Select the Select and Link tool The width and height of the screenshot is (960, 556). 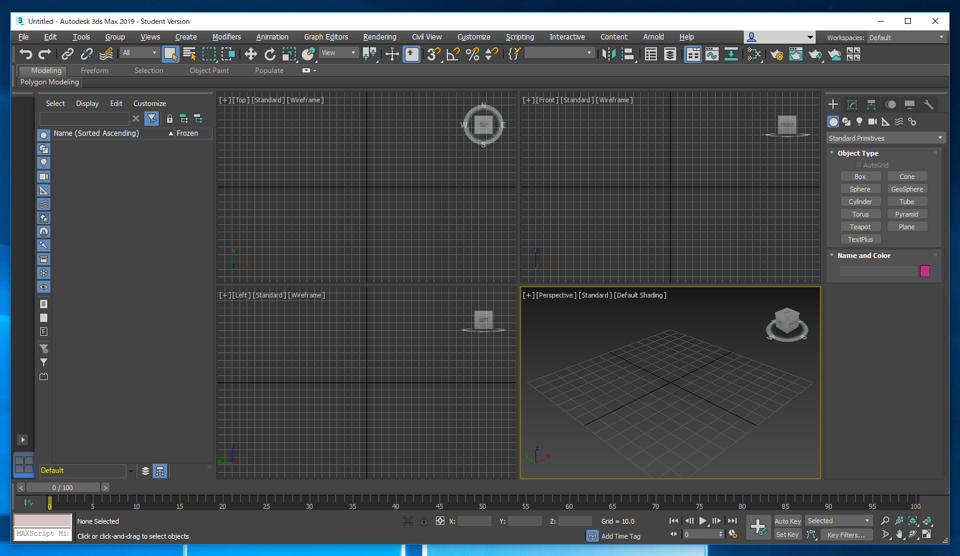(x=67, y=54)
